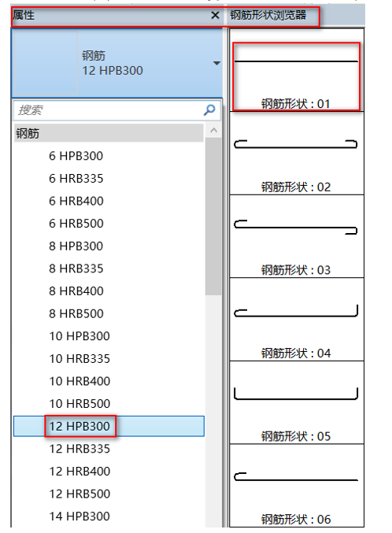Screen dimensions: 392x533
Task: Switch to 钢筋形状浏览器 panel title
Action: [x=268, y=15]
